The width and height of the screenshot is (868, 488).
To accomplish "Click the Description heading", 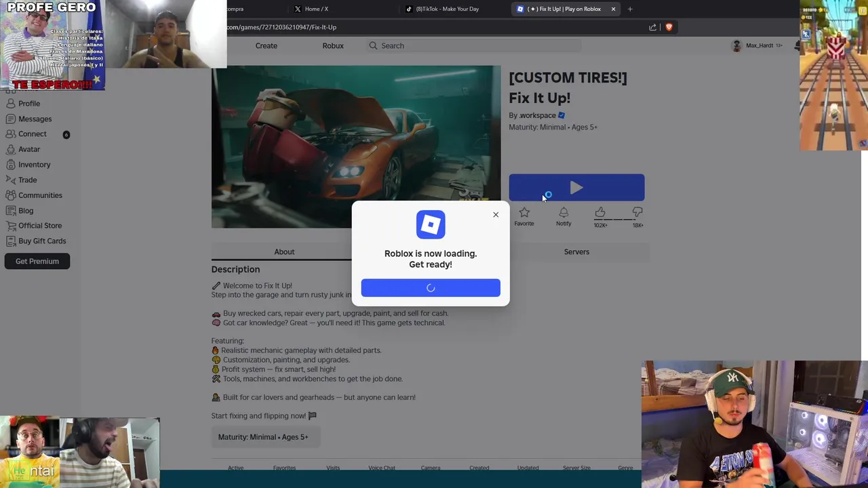I will pyautogui.click(x=235, y=269).
